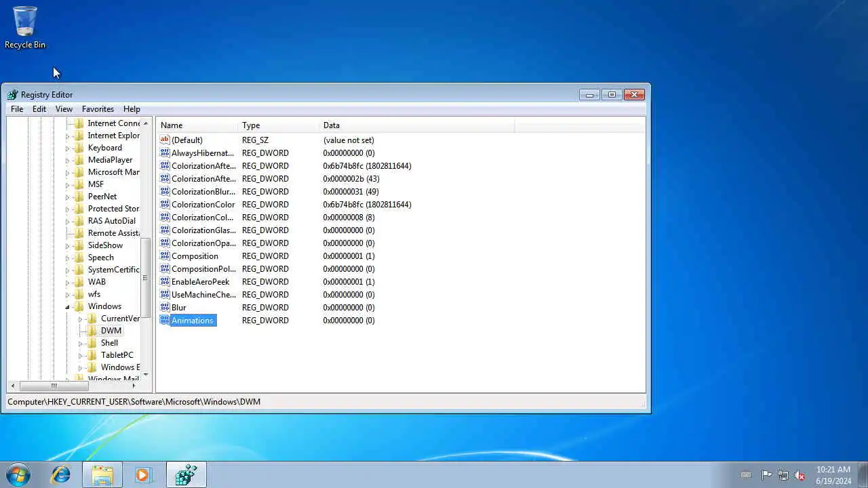Open the Help menu
The height and width of the screenshot is (488, 868).
[x=132, y=109]
